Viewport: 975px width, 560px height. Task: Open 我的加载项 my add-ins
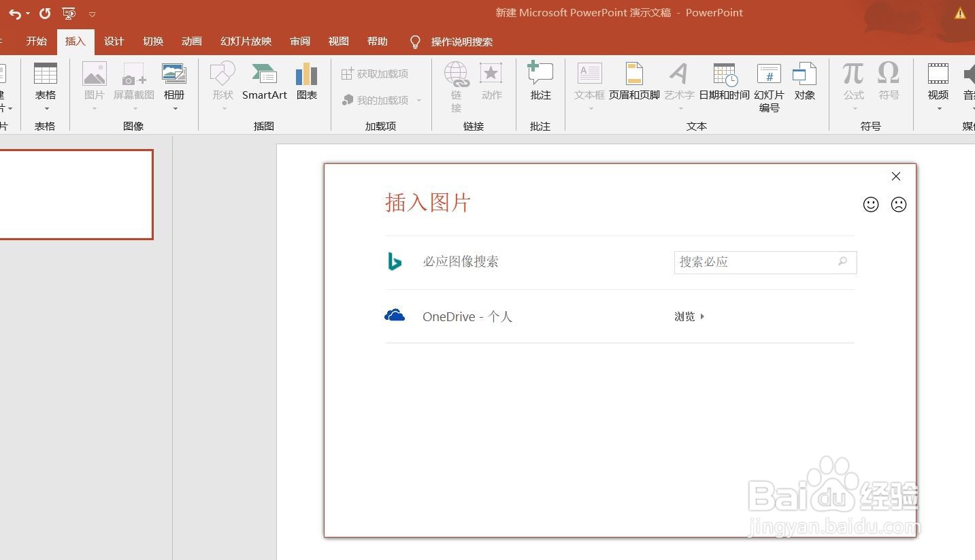[x=376, y=100]
